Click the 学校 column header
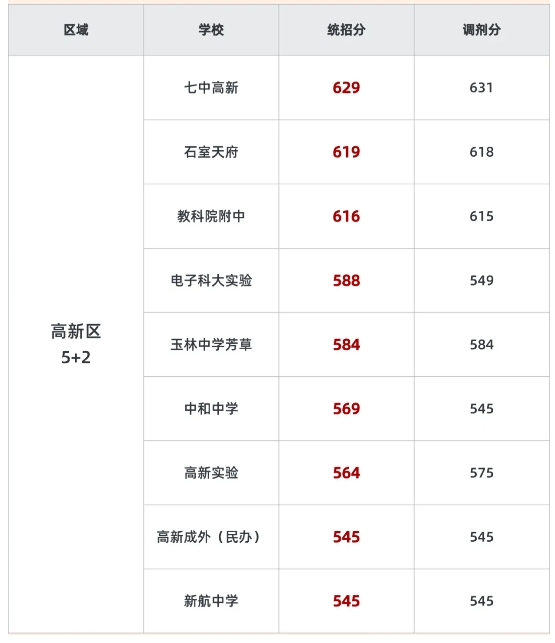This screenshot has width=555, height=643. point(211,30)
